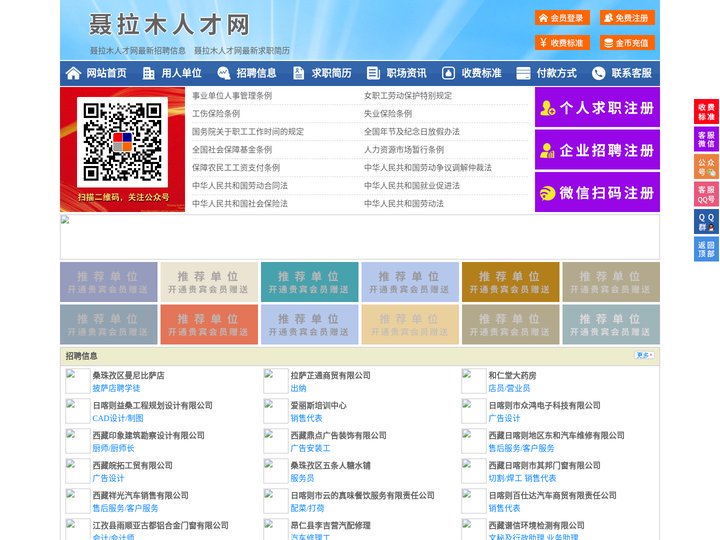
Task: Open 招聘信息 navigation item
Action: click(256, 73)
